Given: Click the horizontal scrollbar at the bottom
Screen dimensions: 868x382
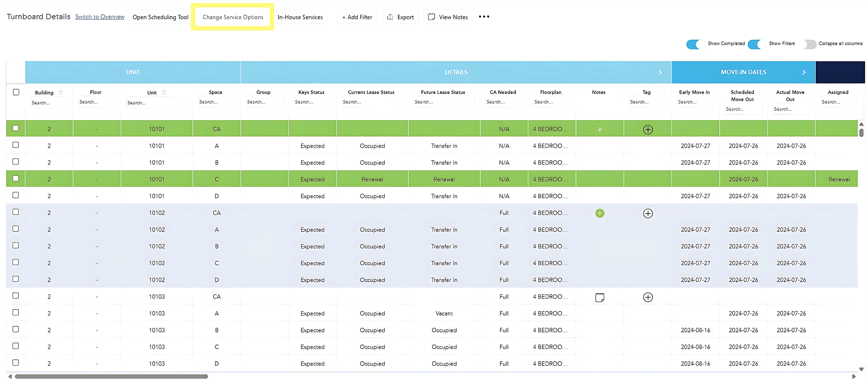Looking at the screenshot, I should pyautogui.click(x=111, y=376).
